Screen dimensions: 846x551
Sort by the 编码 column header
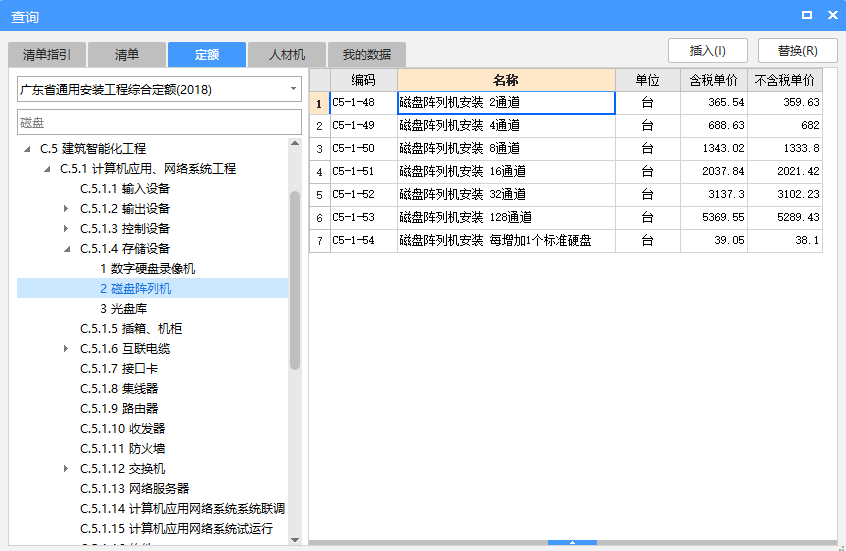point(364,80)
